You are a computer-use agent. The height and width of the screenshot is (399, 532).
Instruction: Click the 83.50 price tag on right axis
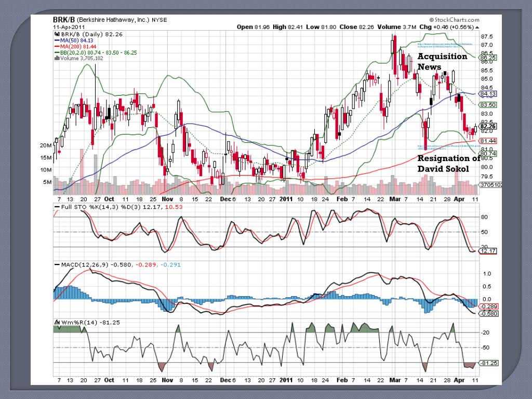coord(488,105)
